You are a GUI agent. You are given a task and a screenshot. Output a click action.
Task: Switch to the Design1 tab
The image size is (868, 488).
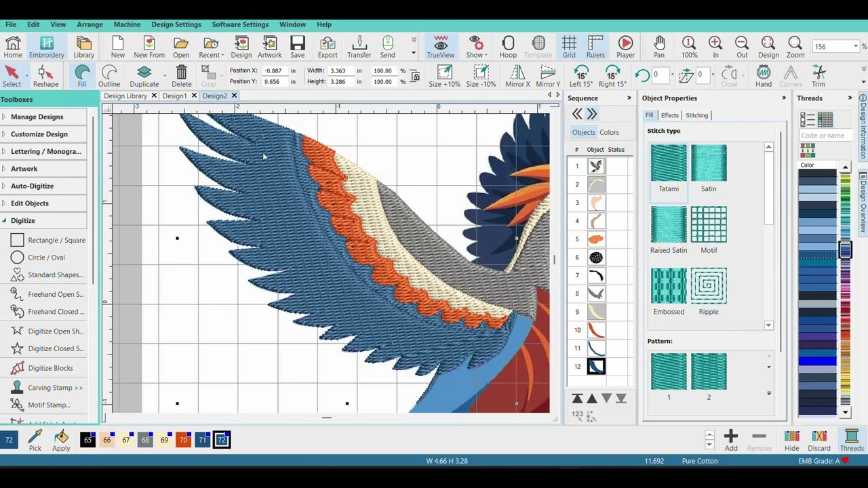pos(174,96)
